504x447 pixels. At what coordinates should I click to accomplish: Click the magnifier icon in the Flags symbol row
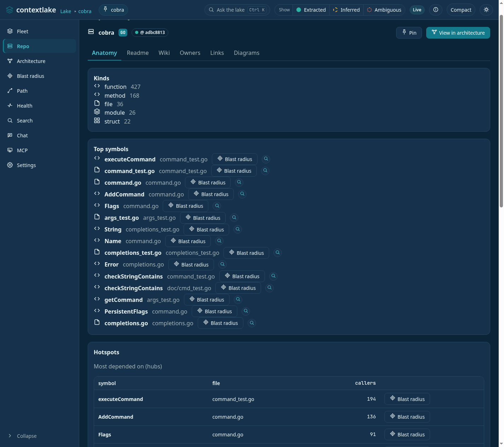[217, 206]
